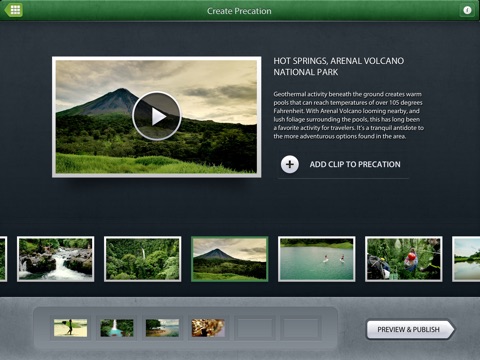Open the blue waterfall clip in tray
This screenshot has width=480, height=360.
click(x=117, y=328)
